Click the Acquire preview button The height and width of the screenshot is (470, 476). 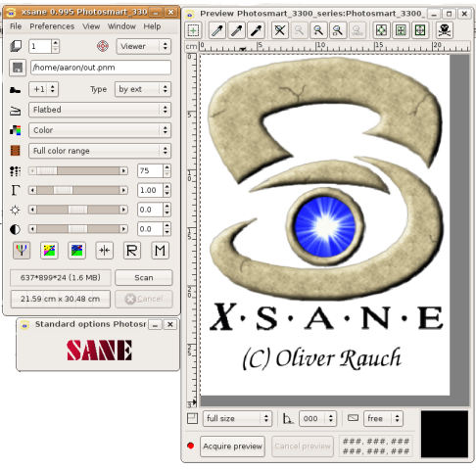pyautogui.click(x=232, y=446)
